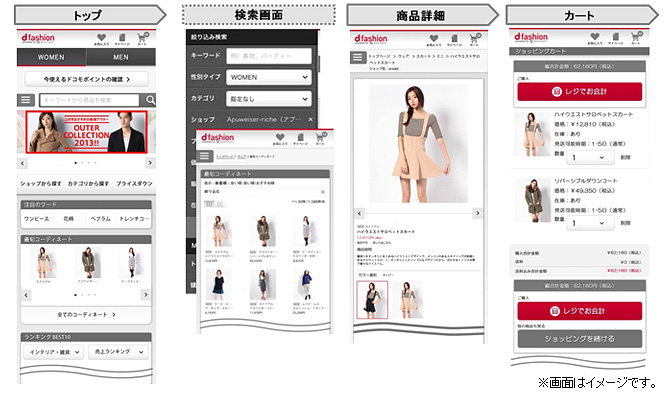Click d fashion logo on cart screen
Image resolution: width=672 pixels, height=393 pixels.
click(x=531, y=37)
